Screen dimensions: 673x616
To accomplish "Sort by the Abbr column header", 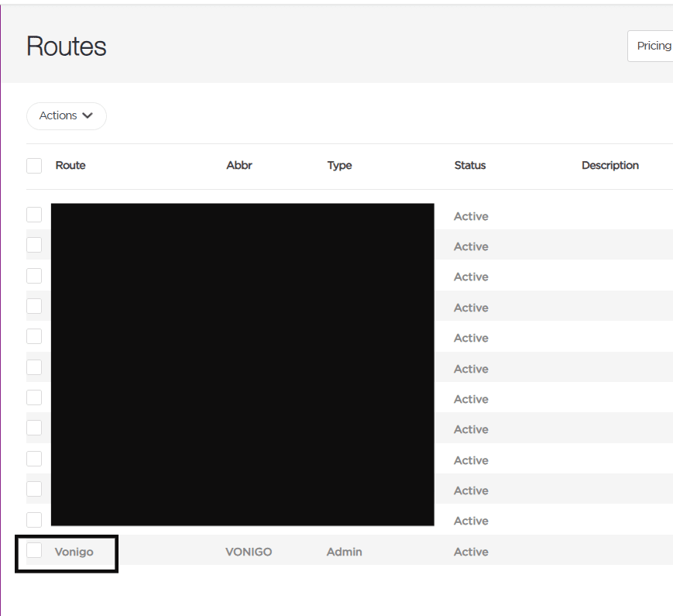I will click(239, 165).
